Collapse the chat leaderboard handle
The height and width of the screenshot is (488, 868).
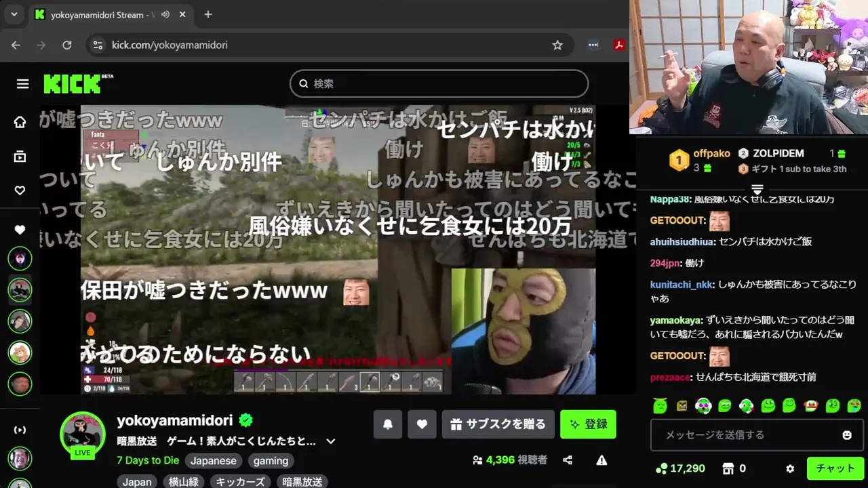click(757, 189)
